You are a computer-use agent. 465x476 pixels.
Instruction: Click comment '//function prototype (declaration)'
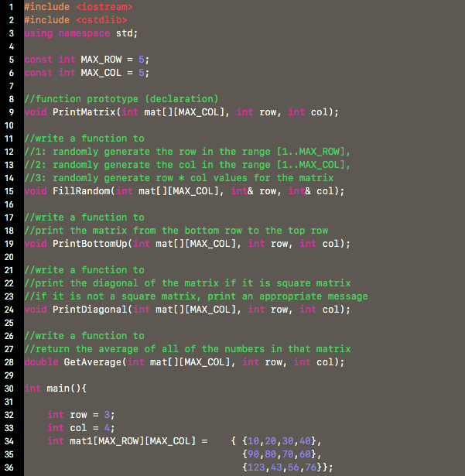coord(121,99)
